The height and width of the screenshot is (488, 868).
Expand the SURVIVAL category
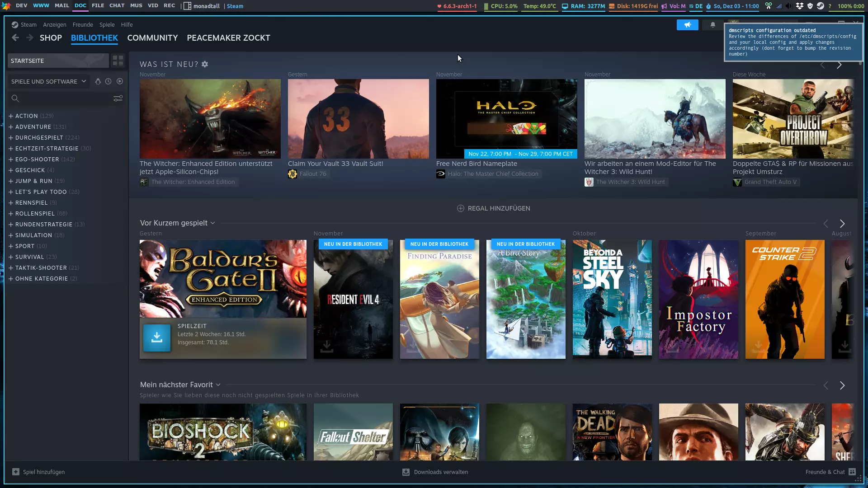coord(11,257)
